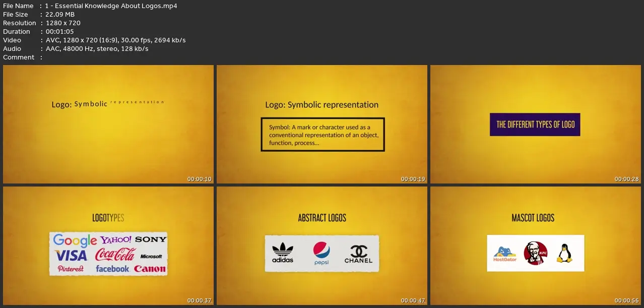Click the purple 'THE DIFFERENT TYPES OF LOGO' banner

coord(535,125)
